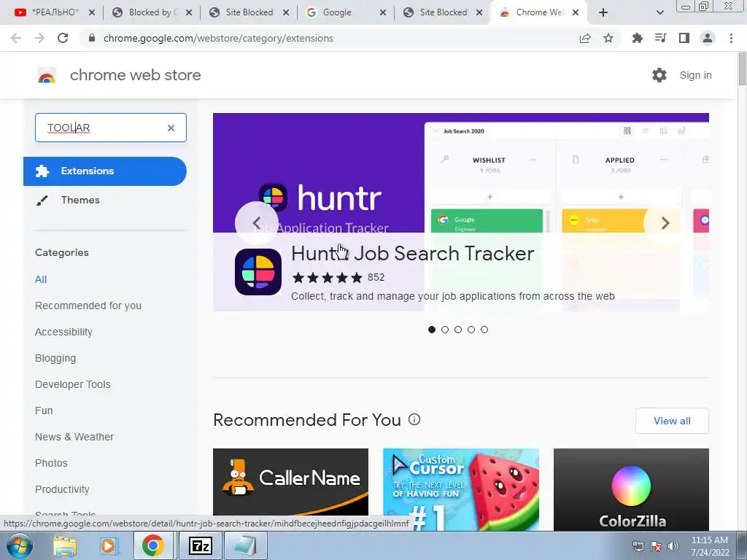
Task: Click the address bar URL
Action: 218,38
